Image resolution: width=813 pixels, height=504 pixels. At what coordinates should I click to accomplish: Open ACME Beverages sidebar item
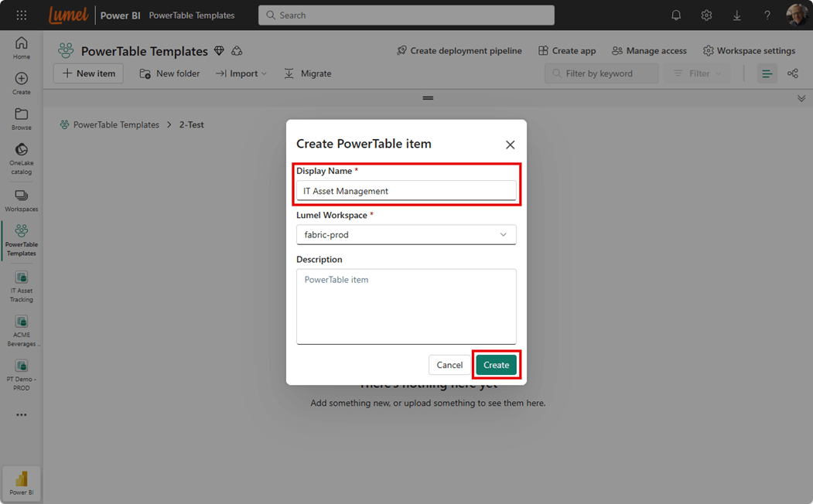click(x=22, y=330)
